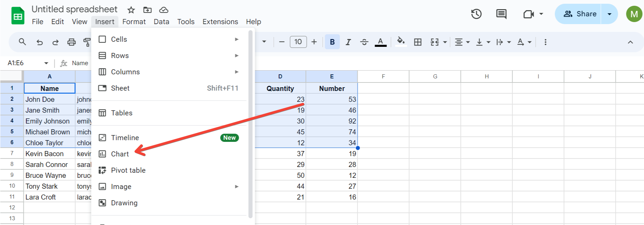Expand the video call options arrow
Screen dimensions: 644x225
click(541, 14)
